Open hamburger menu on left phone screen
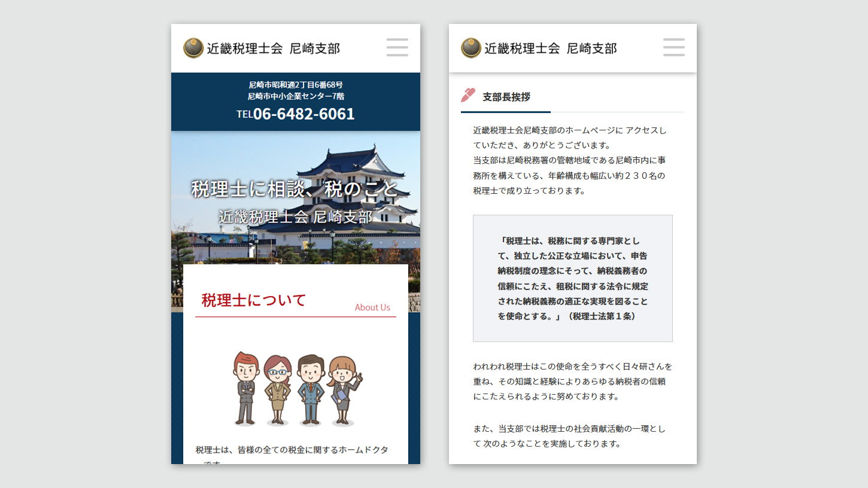 [x=397, y=47]
